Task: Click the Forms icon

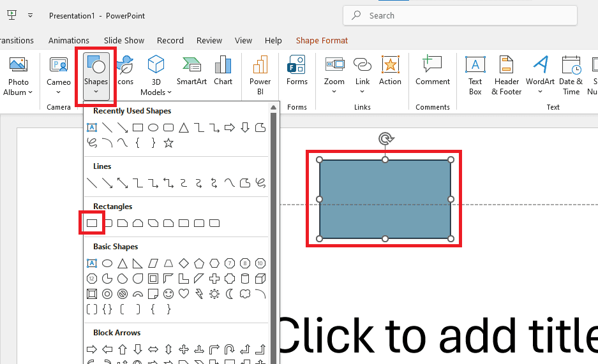Action: point(297,64)
